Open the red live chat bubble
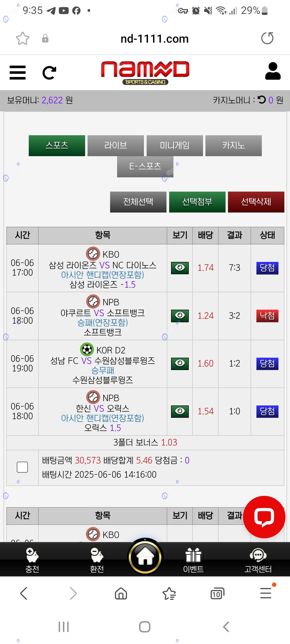The image size is (290, 644). point(264,517)
